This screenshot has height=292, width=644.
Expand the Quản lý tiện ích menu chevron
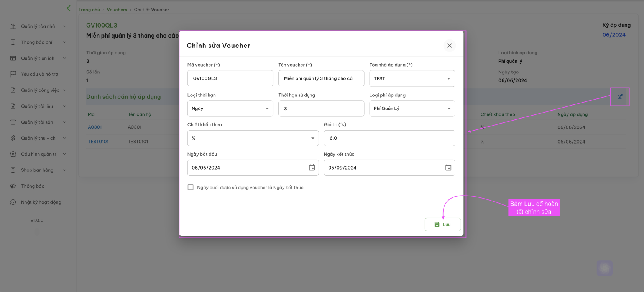tap(64, 58)
